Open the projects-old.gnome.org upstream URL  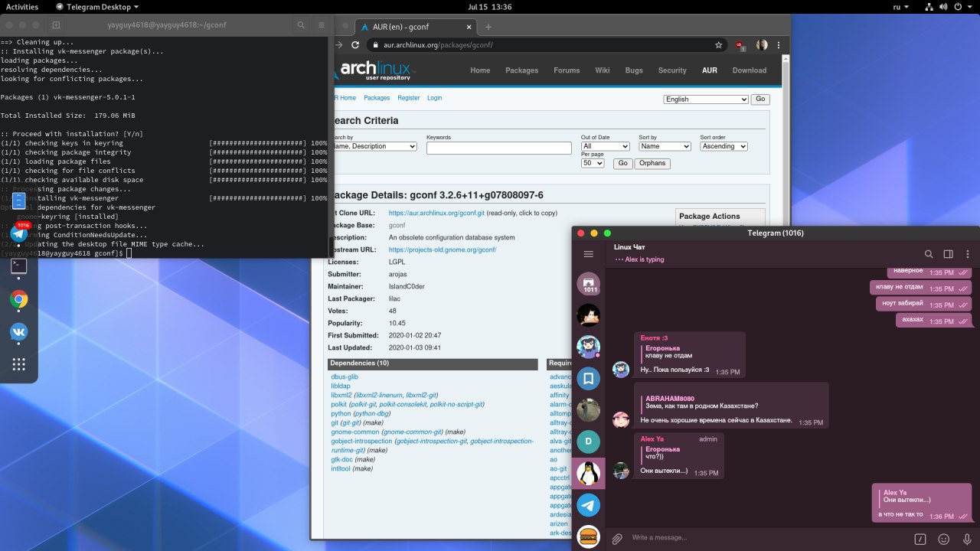tap(443, 249)
